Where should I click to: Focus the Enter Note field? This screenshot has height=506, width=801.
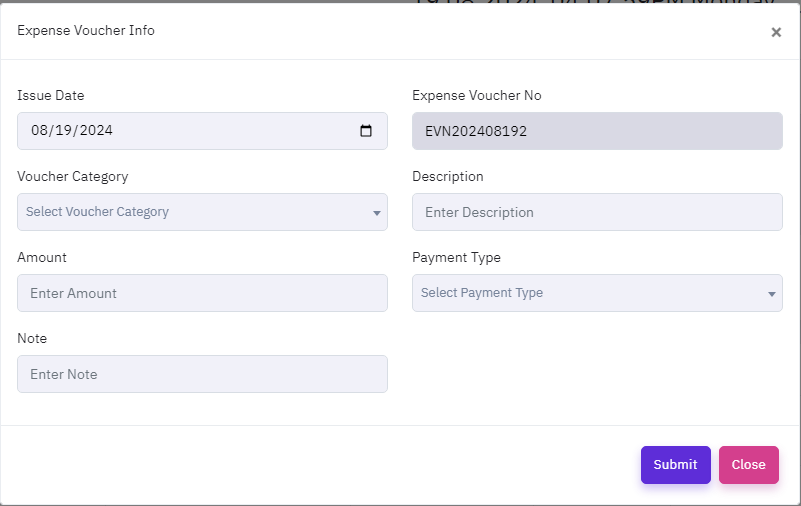(x=202, y=374)
